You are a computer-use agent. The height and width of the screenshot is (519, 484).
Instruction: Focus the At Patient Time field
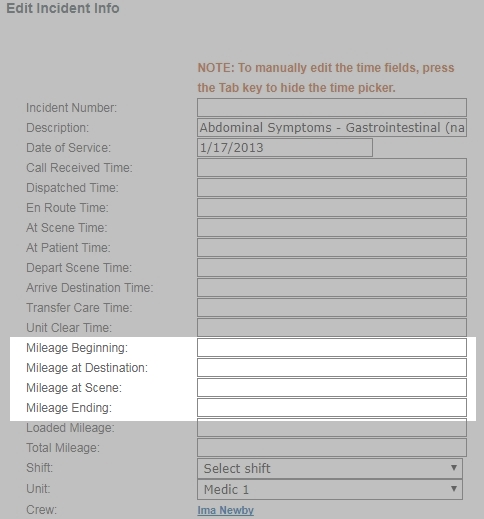[332, 247]
